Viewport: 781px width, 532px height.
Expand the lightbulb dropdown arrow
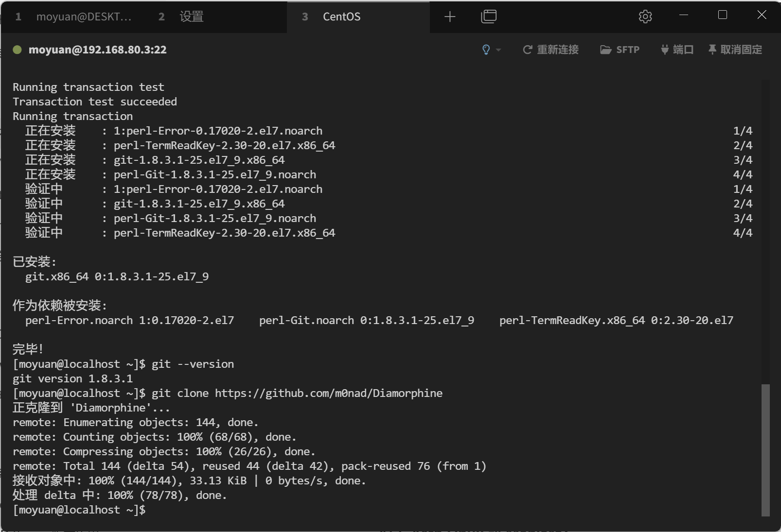coord(498,50)
